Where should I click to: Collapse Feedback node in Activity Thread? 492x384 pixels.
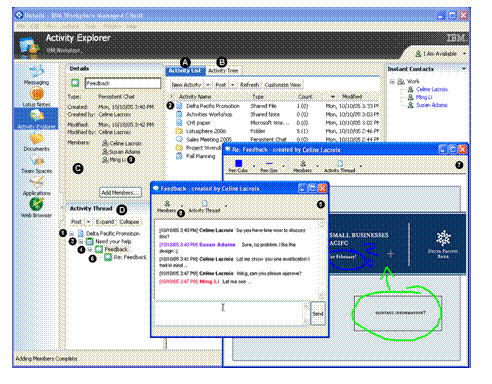click(90, 249)
